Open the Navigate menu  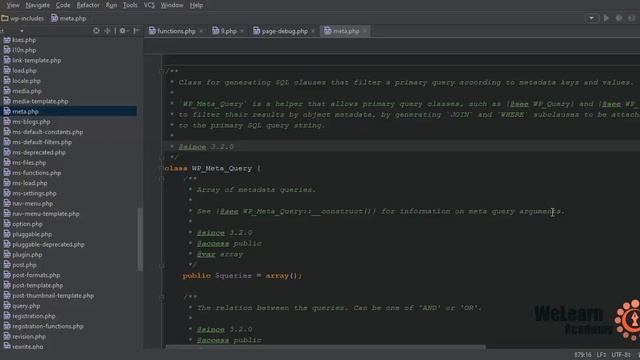38,5
